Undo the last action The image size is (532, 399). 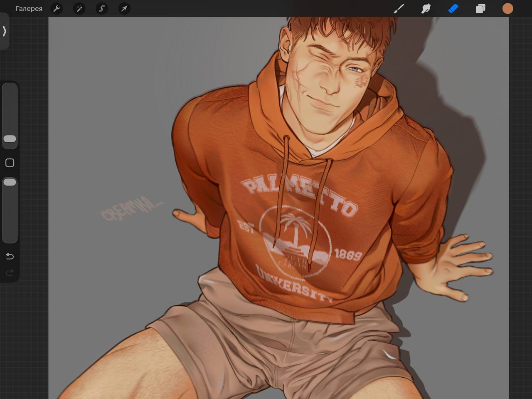[x=10, y=256]
